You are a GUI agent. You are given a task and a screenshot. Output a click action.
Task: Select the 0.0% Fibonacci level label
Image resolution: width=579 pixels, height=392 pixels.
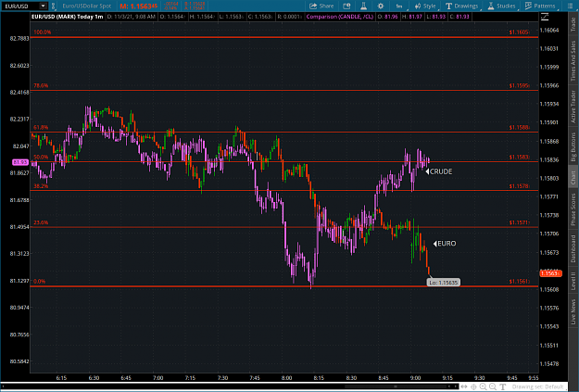[39, 281]
